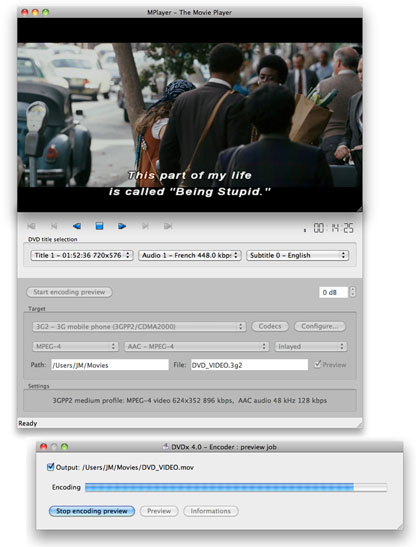
Task: Skip to first chapter playback icon
Action: pyautogui.click(x=31, y=226)
